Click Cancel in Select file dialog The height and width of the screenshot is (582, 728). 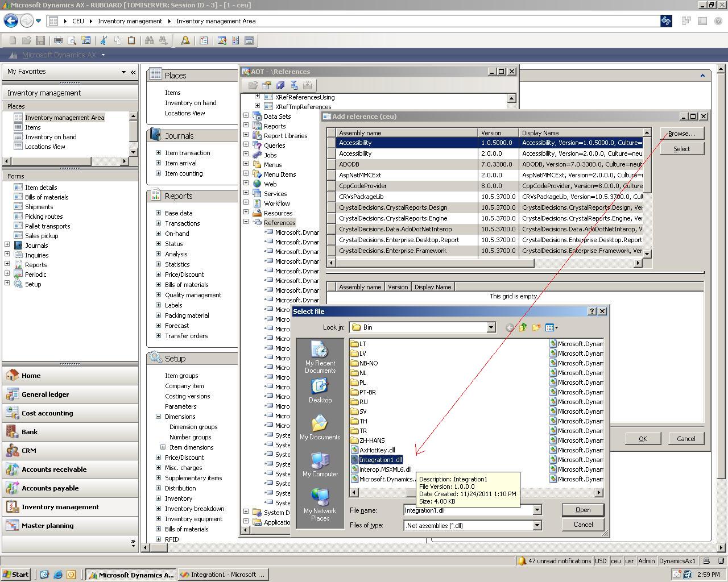(x=582, y=525)
